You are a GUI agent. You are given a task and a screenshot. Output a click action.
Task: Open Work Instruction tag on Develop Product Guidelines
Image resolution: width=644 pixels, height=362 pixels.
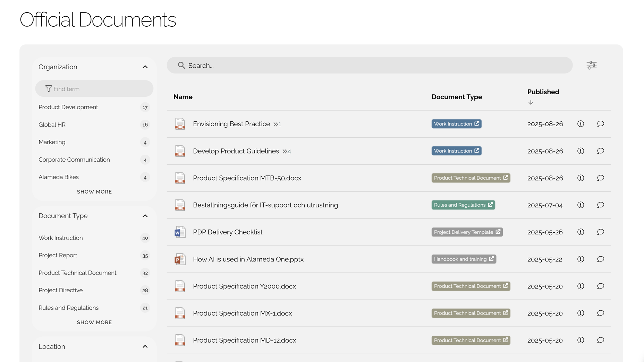[x=456, y=151]
